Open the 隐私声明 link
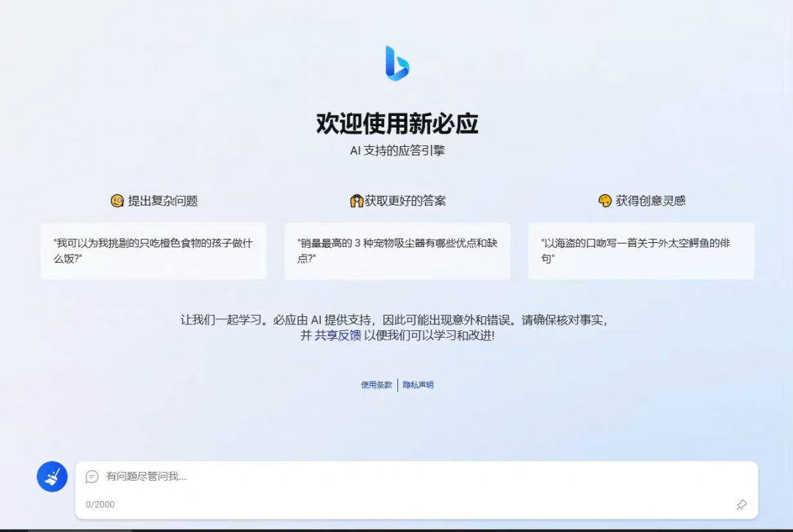The width and height of the screenshot is (793, 532). tap(419, 385)
